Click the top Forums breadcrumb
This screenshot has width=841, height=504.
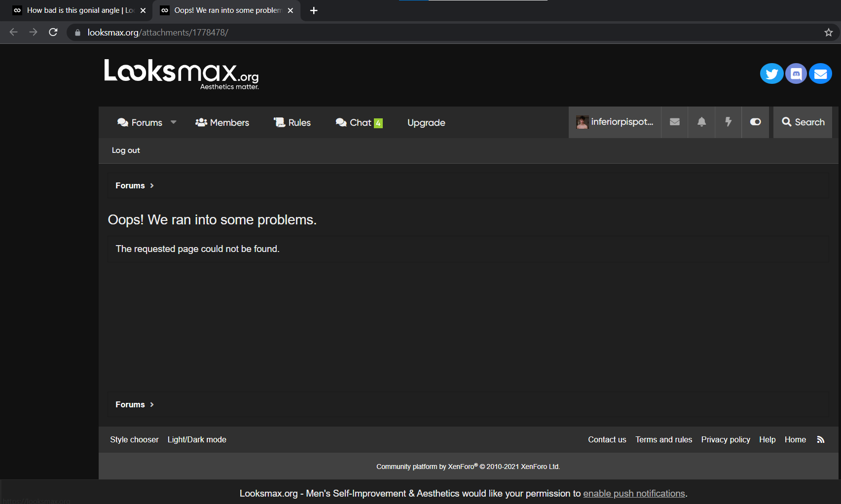[x=130, y=185]
